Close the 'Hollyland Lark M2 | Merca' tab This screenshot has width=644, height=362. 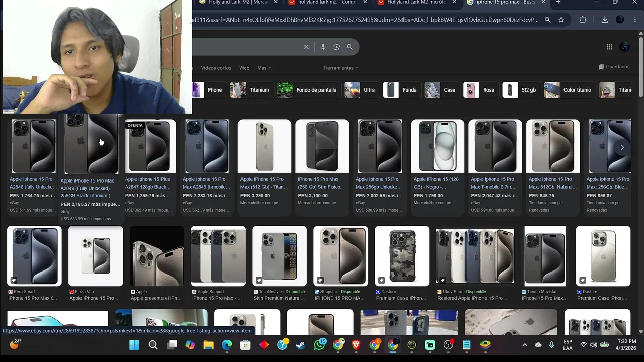(x=276, y=3)
